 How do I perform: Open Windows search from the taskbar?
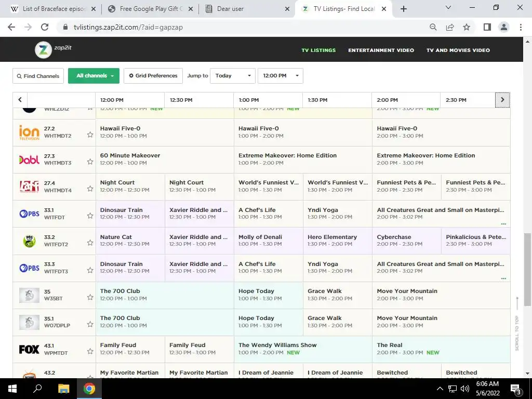37,389
